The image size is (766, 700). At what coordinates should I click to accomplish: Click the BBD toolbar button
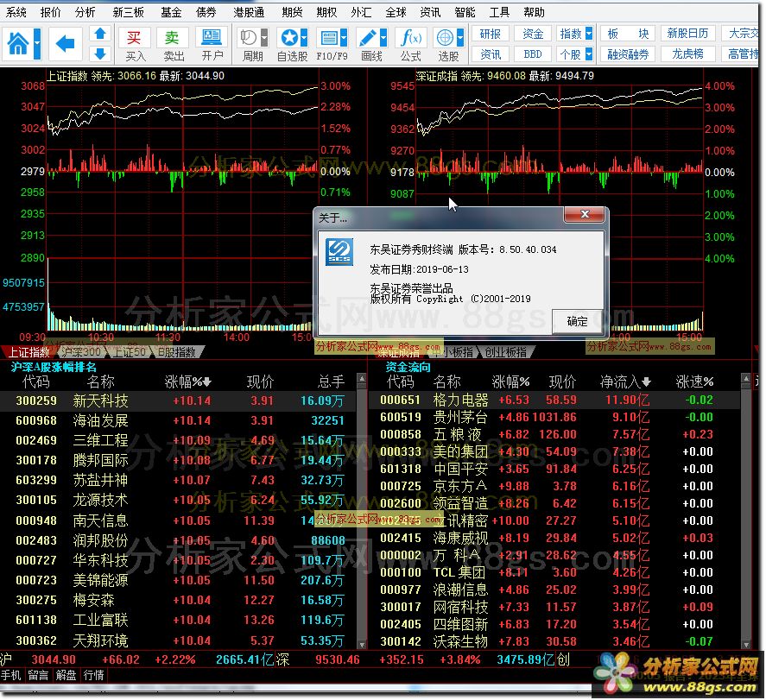[x=533, y=54]
